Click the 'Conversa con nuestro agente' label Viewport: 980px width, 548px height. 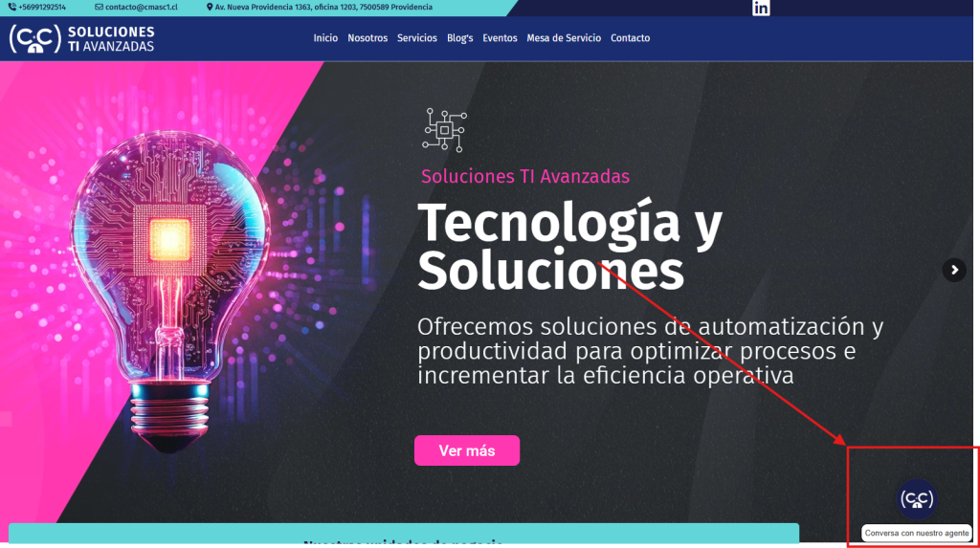(917, 533)
